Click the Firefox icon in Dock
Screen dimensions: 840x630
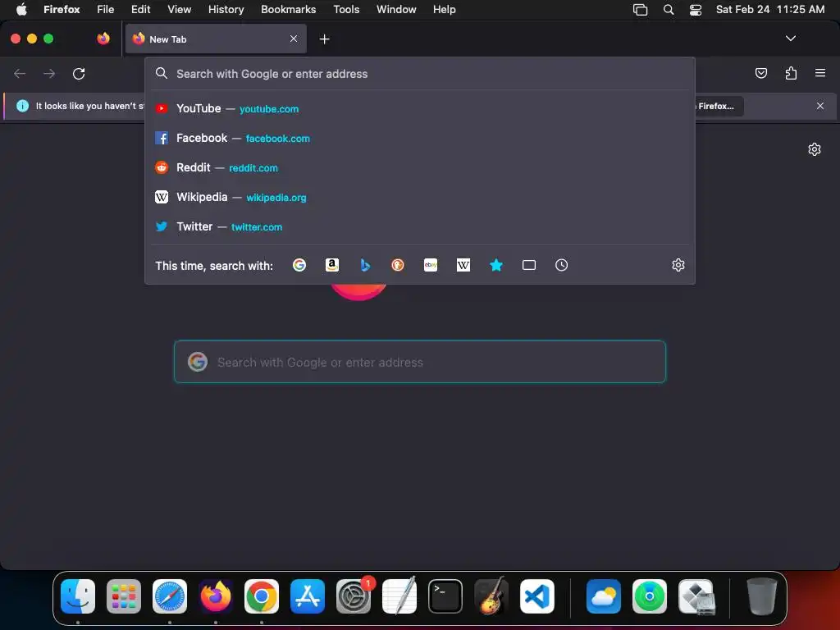click(216, 596)
